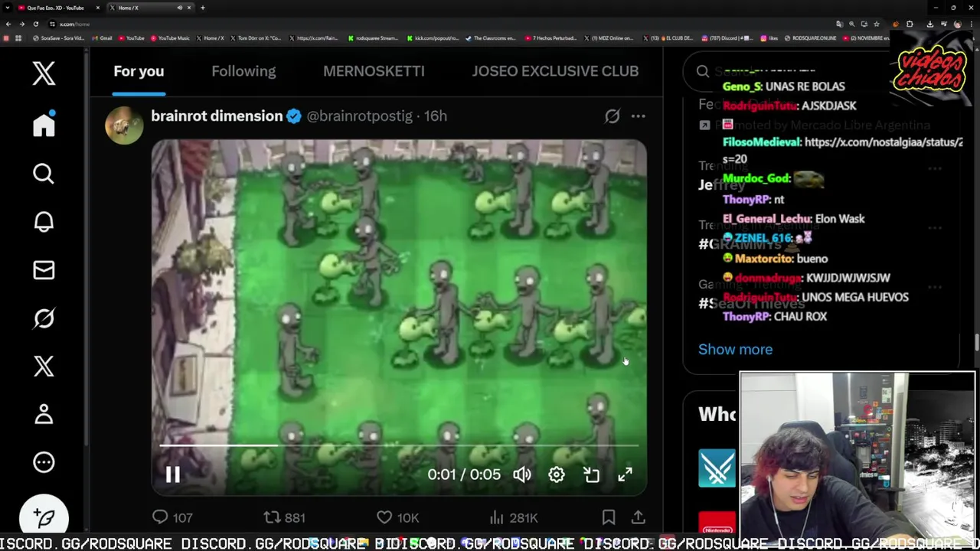Open brainrot dimension profile name
This screenshot has height=551, width=980.
217,116
